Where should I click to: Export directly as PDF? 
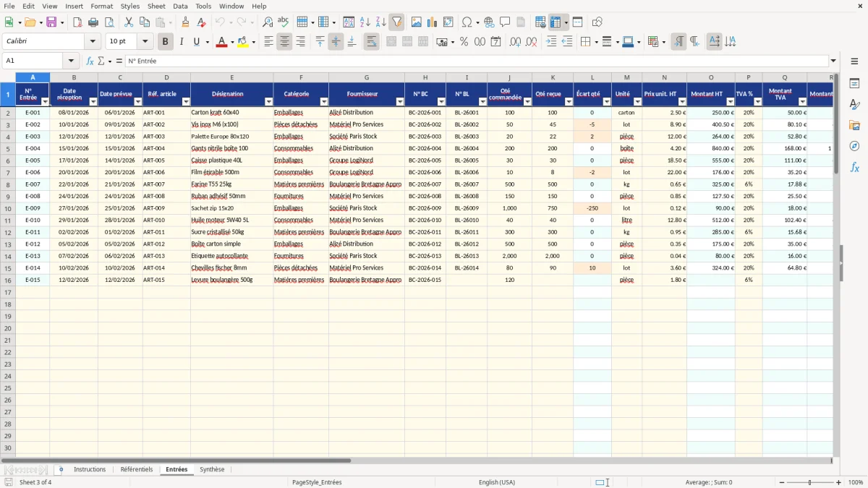tap(77, 22)
